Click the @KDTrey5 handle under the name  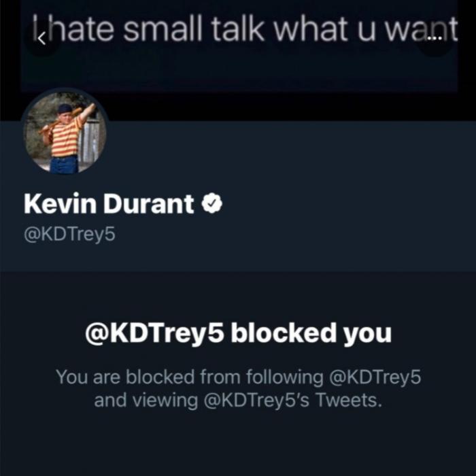69,235
